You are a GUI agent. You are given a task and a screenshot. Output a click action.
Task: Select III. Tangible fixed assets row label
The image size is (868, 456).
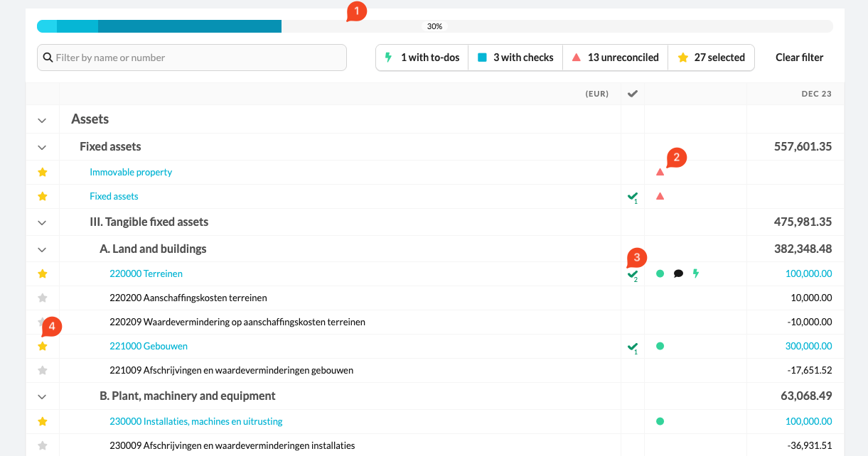click(149, 222)
